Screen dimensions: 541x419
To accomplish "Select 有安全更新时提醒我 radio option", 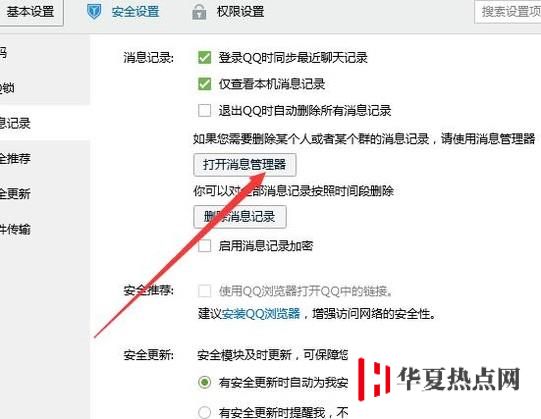I will coord(204,412).
